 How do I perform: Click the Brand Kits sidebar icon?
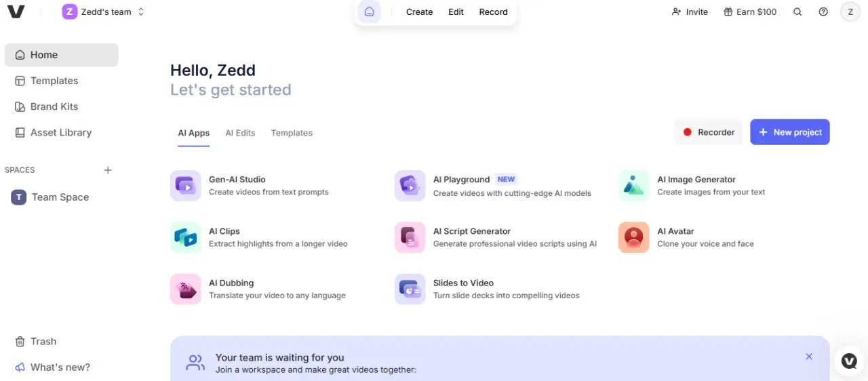pos(20,106)
